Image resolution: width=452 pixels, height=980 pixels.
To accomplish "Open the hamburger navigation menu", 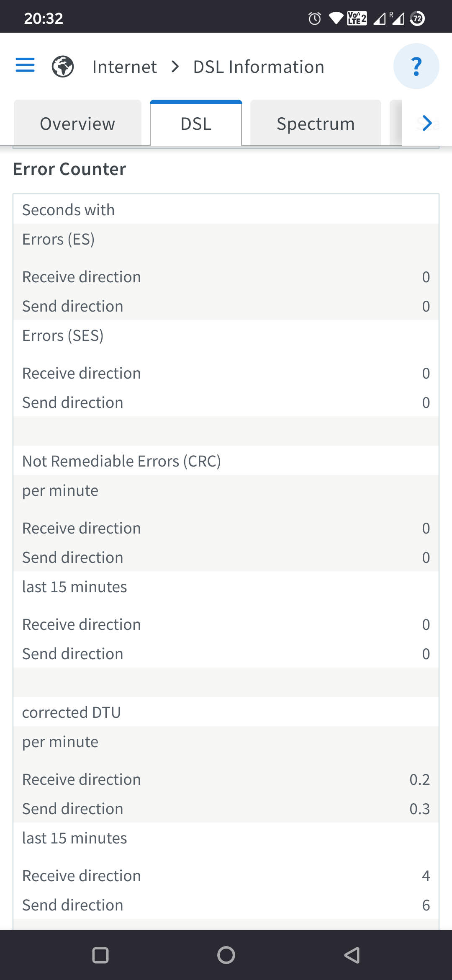I will tap(25, 65).
